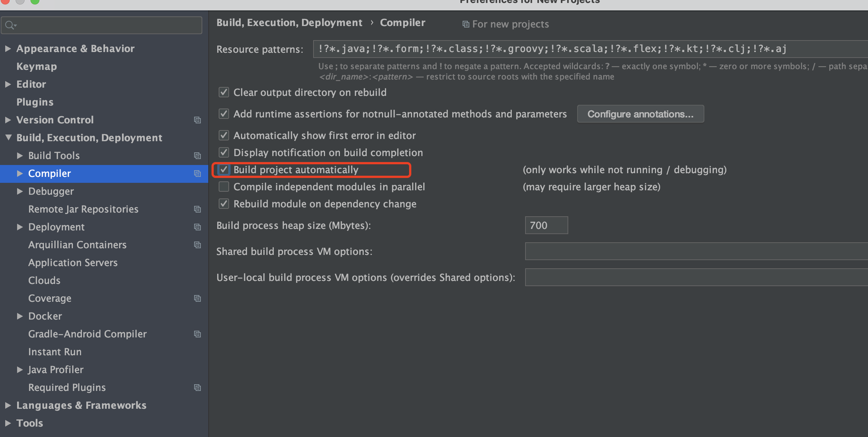Screen dimensions: 868x437
Task: Click the Configure annotations button
Action: coord(640,114)
